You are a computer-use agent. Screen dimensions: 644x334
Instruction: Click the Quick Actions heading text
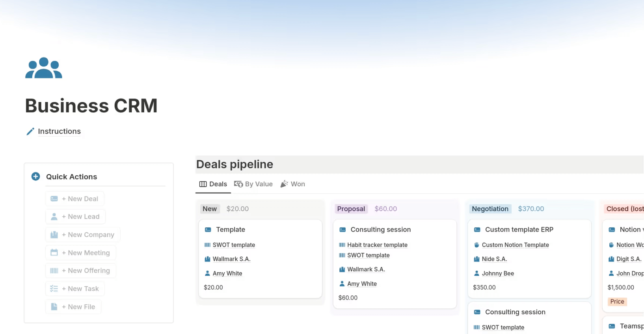(x=71, y=177)
